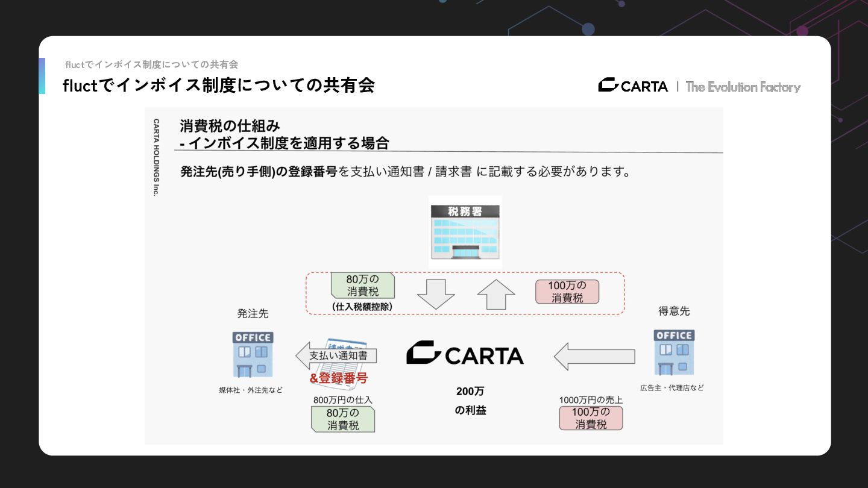Click the CARTA logo in the slide header

633,86
